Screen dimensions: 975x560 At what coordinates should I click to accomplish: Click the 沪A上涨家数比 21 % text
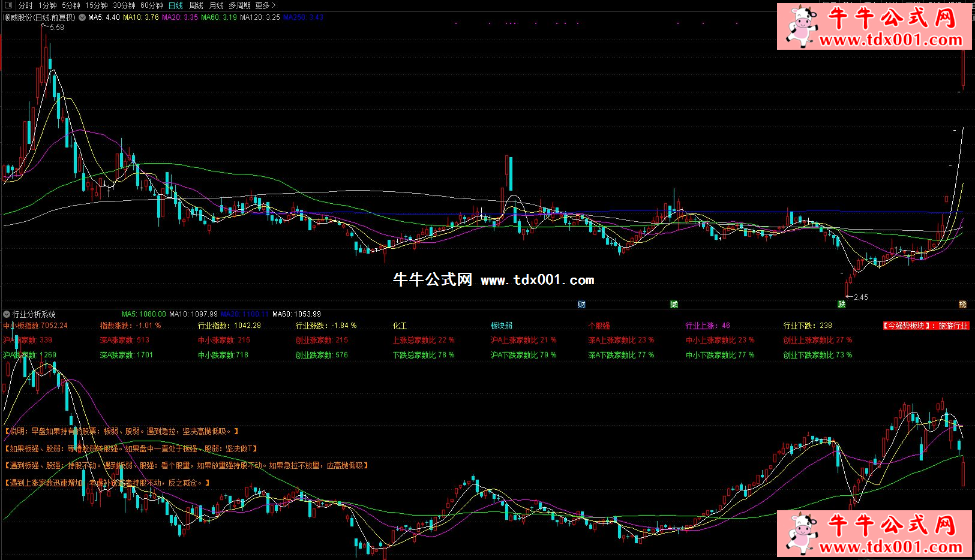(x=523, y=340)
